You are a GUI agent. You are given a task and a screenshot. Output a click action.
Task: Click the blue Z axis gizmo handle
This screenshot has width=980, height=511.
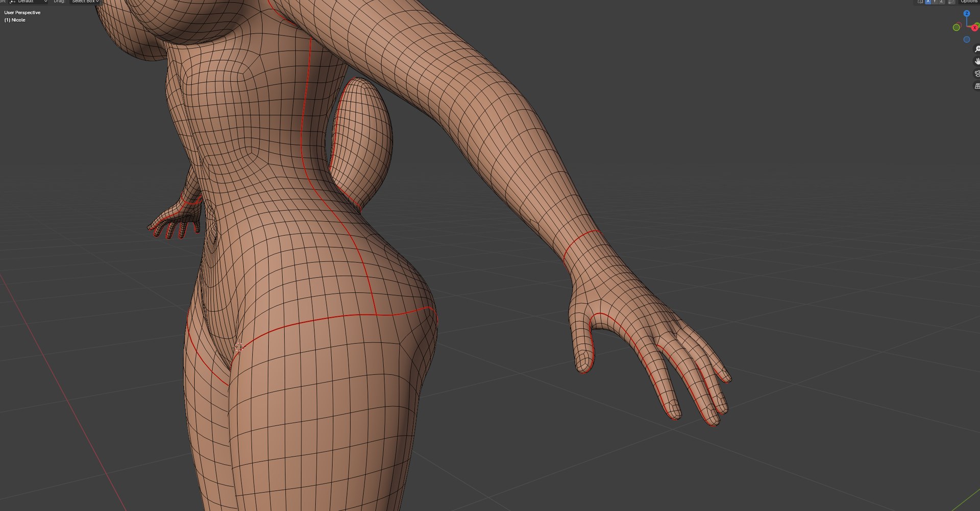coord(966,13)
